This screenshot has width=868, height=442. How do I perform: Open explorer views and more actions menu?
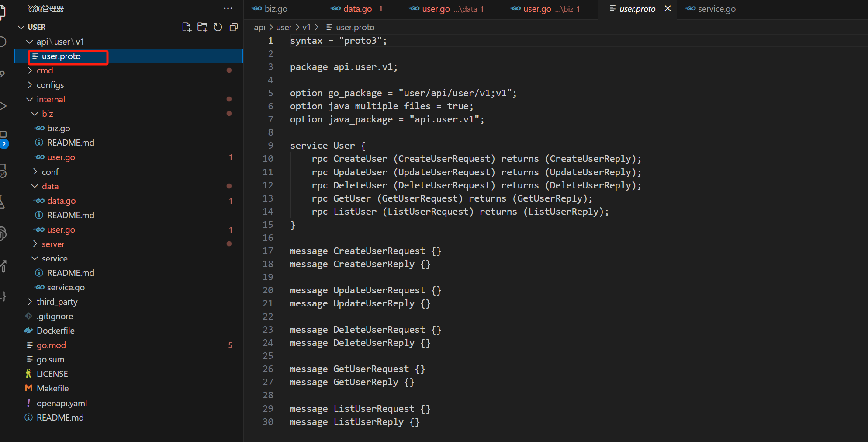(228, 8)
